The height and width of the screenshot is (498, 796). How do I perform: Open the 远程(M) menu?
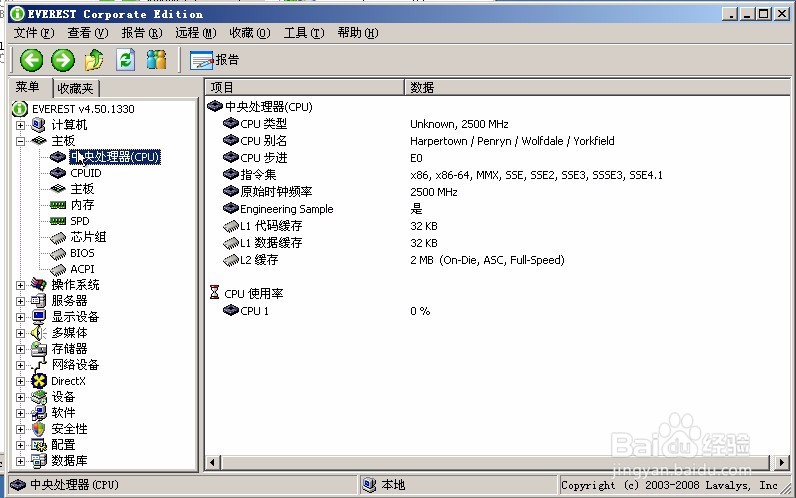click(195, 33)
